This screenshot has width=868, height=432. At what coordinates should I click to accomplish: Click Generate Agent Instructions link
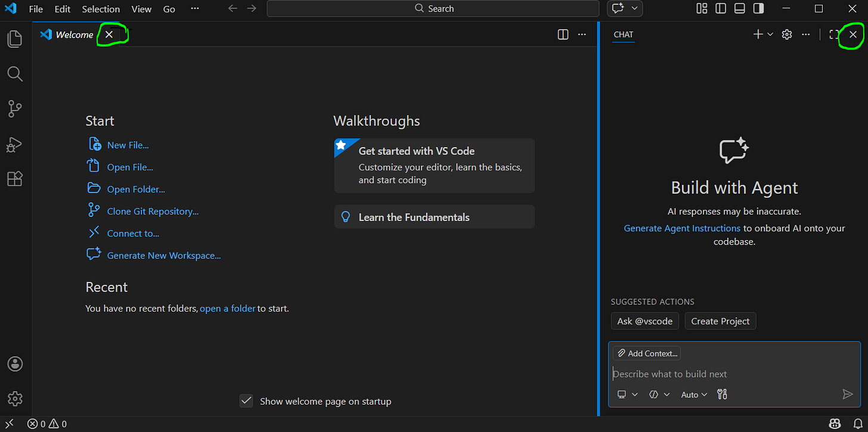(x=682, y=228)
